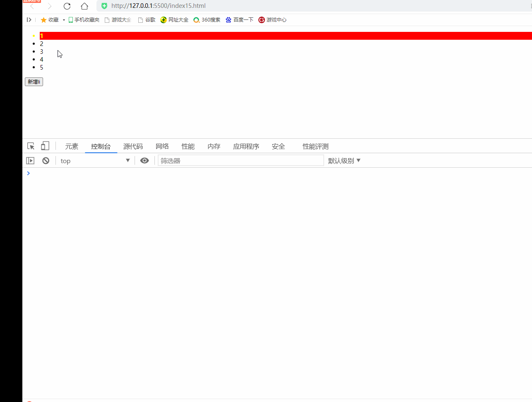Activate the inspect element picker tool
532x402 pixels.
click(31, 146)
